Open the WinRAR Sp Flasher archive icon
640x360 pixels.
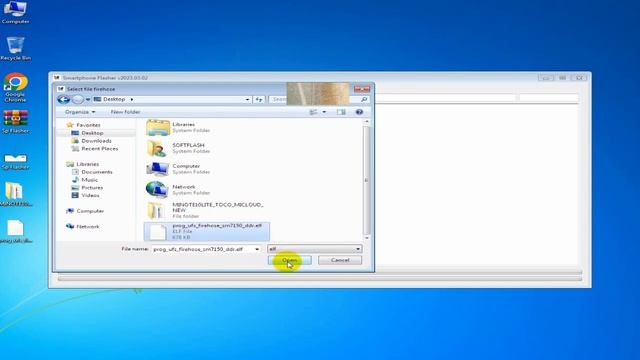tap(15, 122)
